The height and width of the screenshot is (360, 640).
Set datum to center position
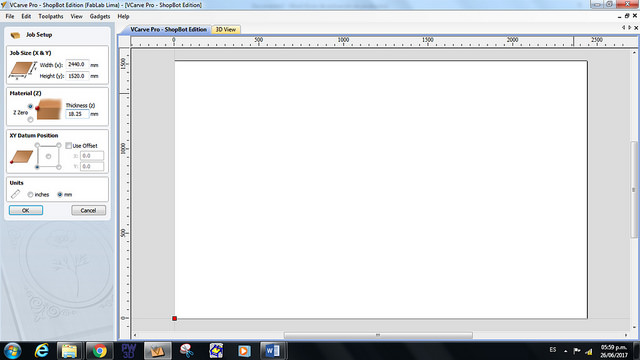[48, 156]
